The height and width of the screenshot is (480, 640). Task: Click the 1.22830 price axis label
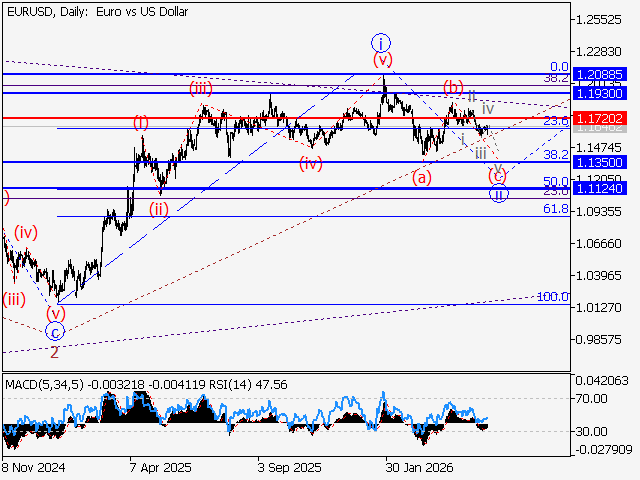(598, 52)
